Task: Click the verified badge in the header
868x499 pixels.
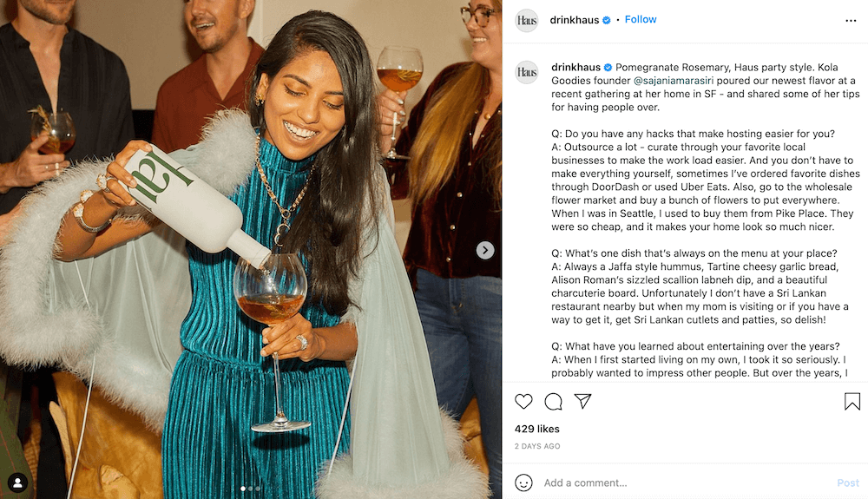Action: point(608,20)
